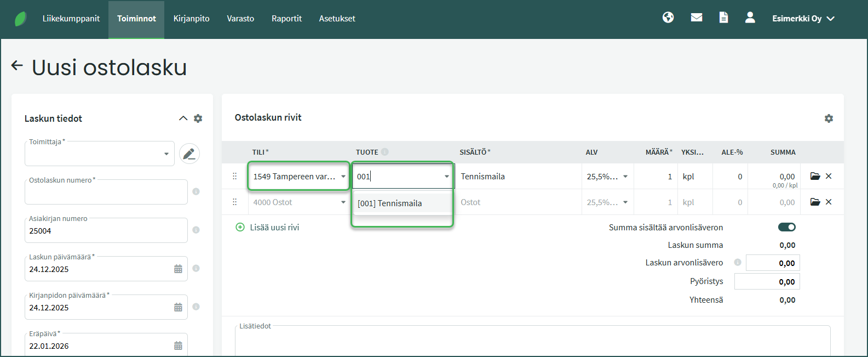Remove the Tennismaila row with X
The image size is (868, 357).
[829, 176]
